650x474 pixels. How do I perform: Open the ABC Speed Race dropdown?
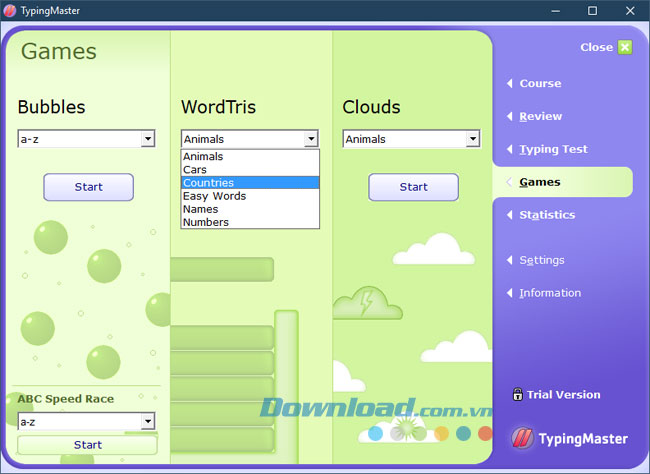click(148, 422)
